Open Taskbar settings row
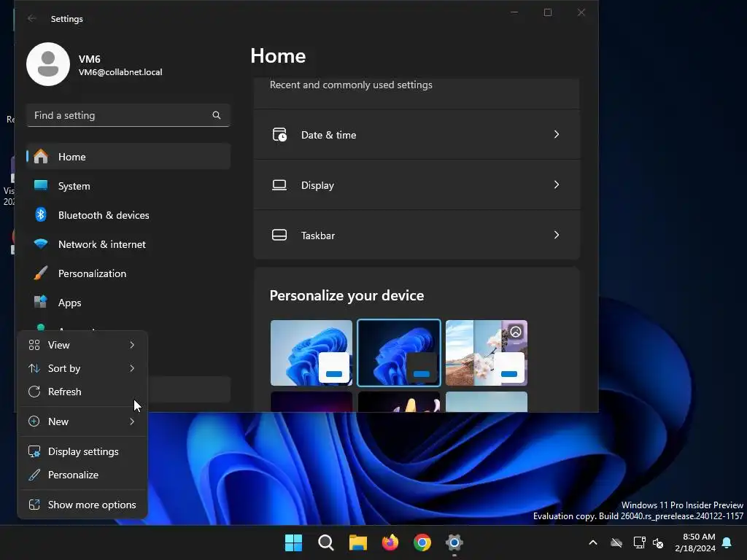747x560 pixels. click(x=417, y=236)
